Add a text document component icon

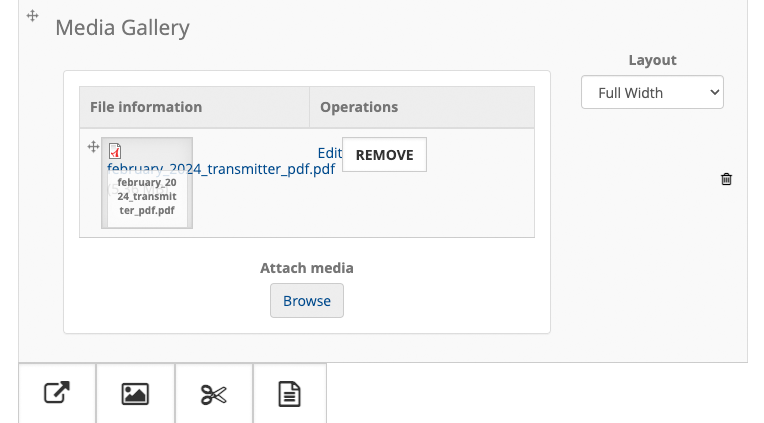pos(289,393)
